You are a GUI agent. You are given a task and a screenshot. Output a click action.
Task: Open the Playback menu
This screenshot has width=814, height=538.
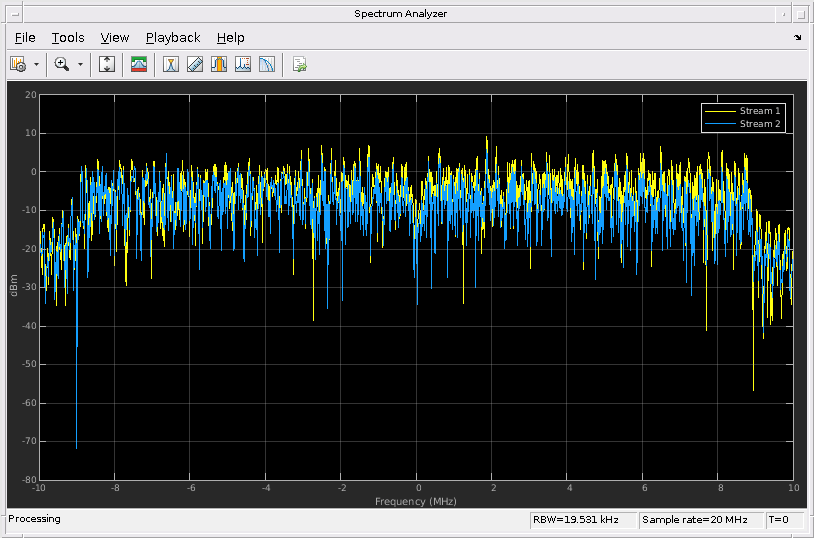[173, 38]
